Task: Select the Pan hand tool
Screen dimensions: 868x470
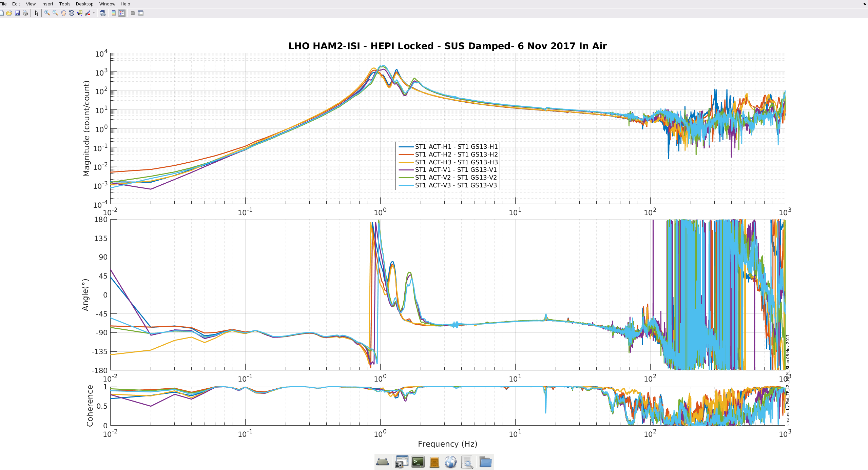Action: click(x=63, y=13)
